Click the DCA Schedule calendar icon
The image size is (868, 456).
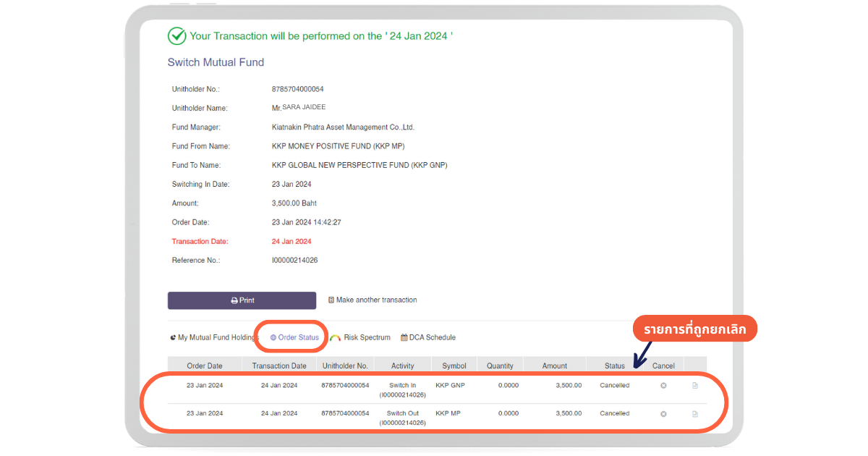(404, 338)
